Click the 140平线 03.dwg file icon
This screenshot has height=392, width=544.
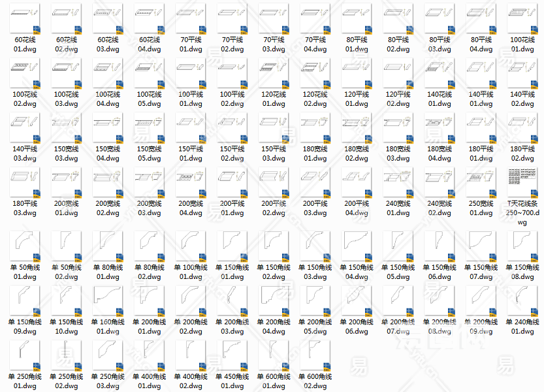pos(25,128)
